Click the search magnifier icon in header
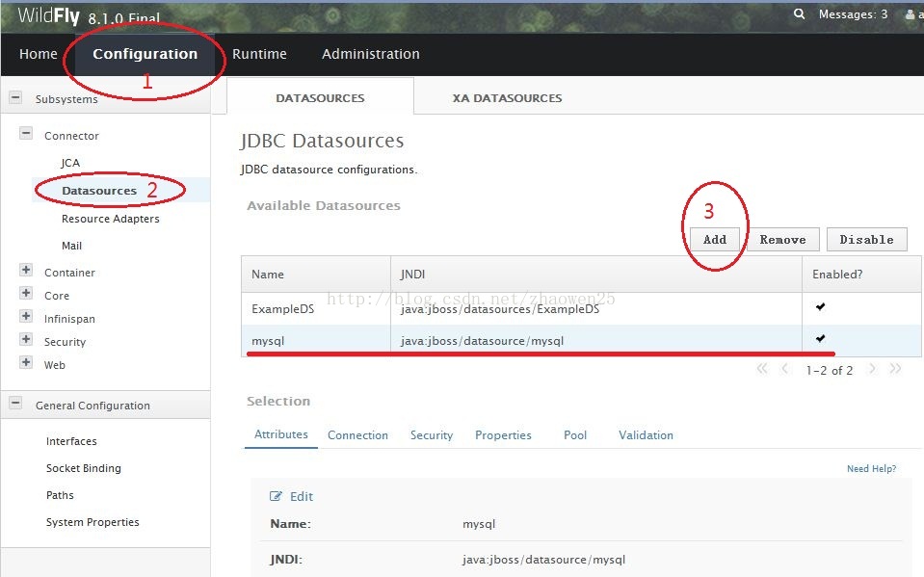 coord(799,13)
